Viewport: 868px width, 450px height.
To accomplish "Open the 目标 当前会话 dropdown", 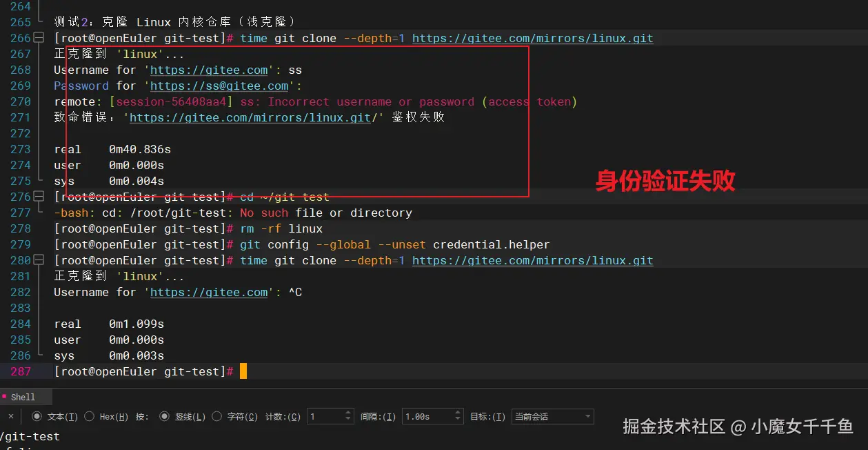I will [x=552, y=417].
